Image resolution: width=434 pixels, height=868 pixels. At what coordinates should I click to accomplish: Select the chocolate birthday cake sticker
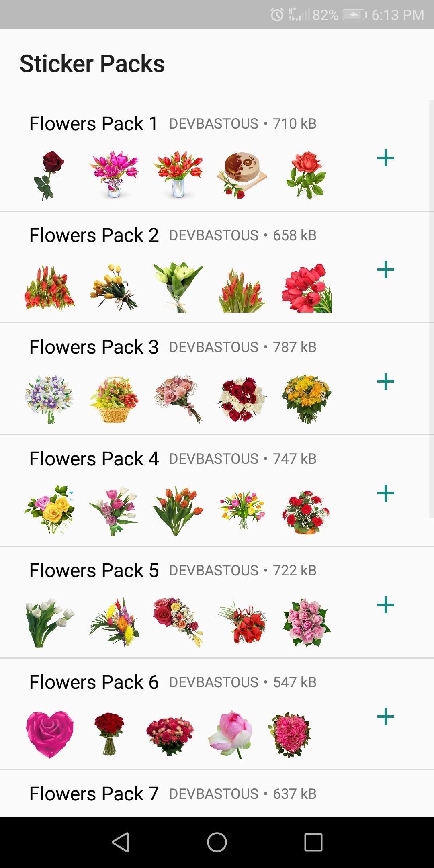click(x=242, y=175)
